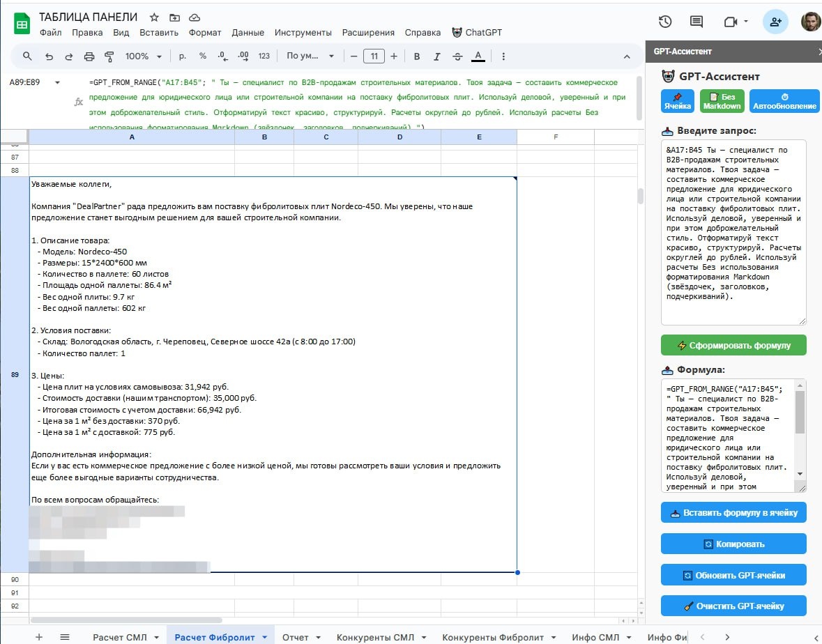Open version history clock icon

[x=664, y=22]
